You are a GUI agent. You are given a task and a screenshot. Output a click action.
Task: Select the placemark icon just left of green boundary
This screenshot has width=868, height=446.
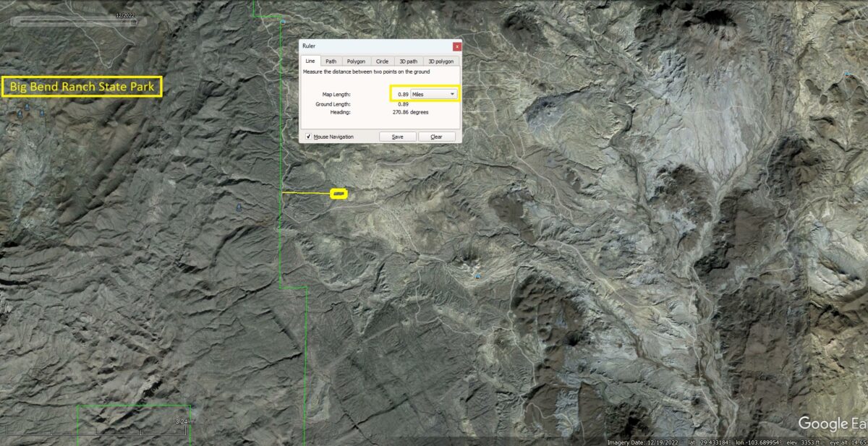pos(239,207)
